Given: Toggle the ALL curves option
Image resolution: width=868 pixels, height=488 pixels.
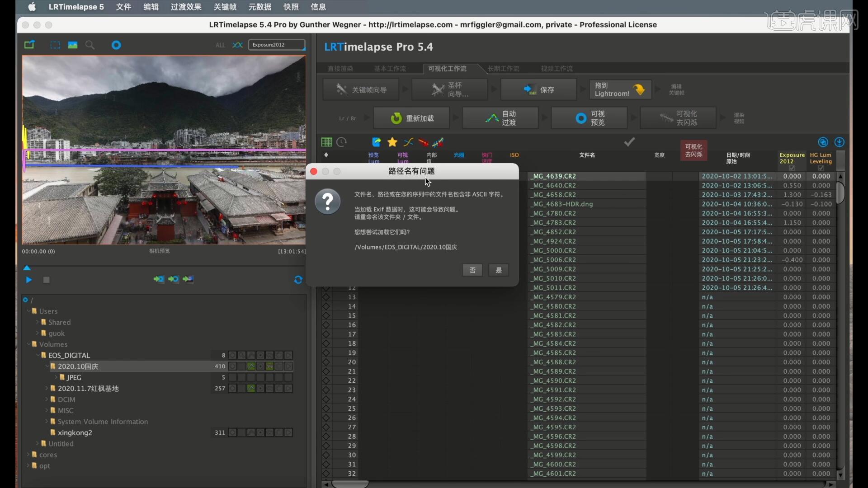Looking at the screenshot, I should point(220,45).
